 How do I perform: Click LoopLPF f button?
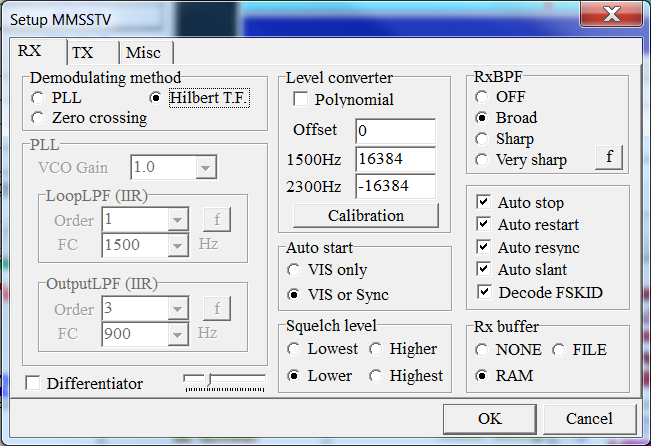pos(217,219)
